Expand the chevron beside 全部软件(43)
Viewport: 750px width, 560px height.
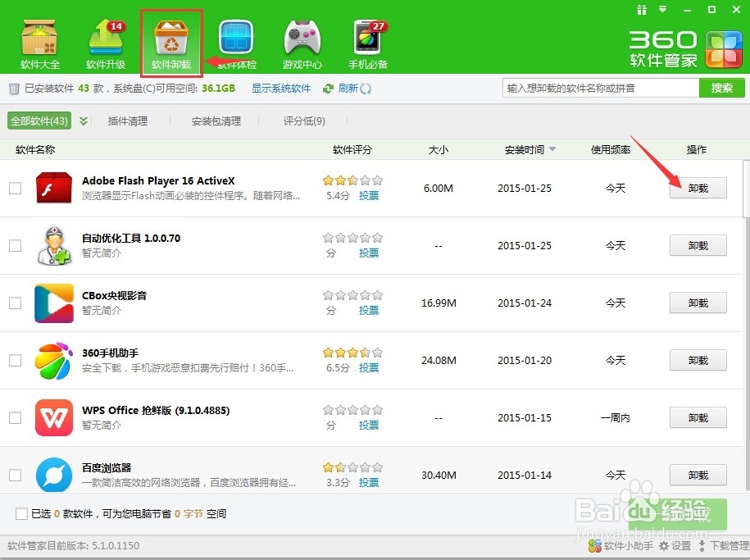point(84,120)
